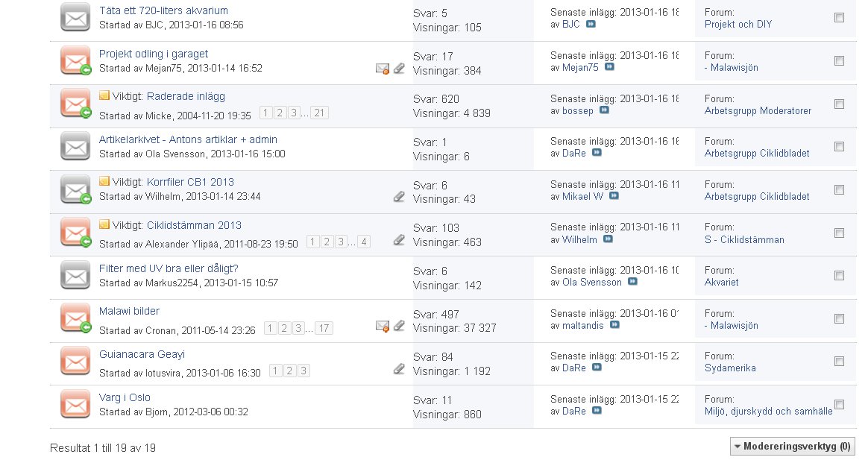Go to last post by BJC arrow icon
This screenshot has height=463, width=868.
point(591,25)
